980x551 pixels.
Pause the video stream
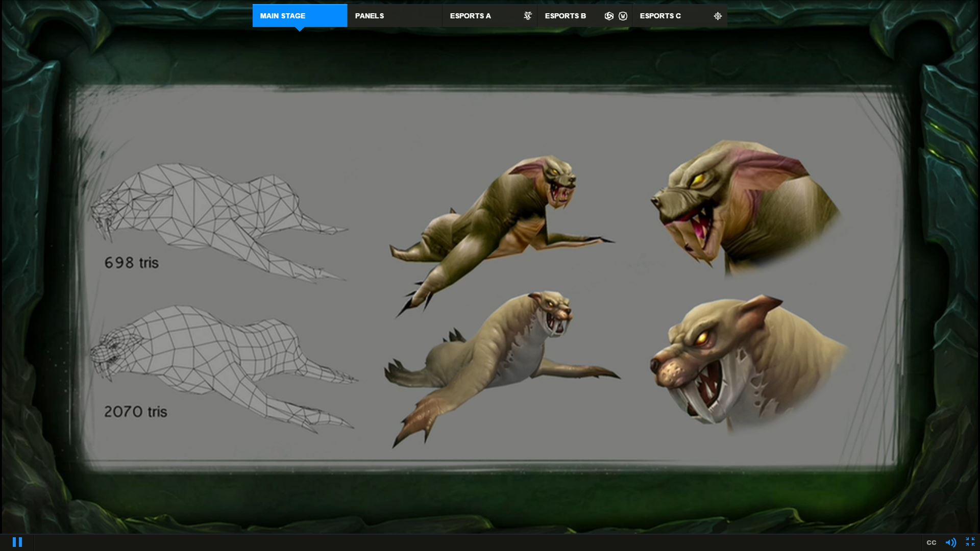coord(17,542)
